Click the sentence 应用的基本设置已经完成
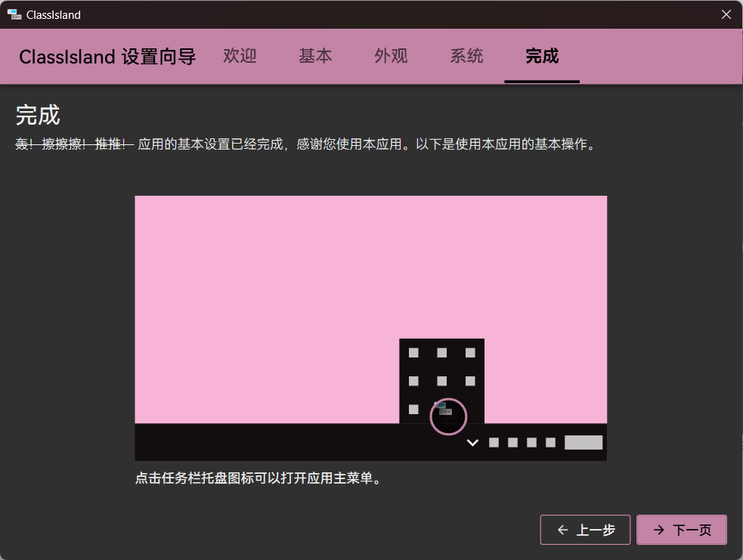Viewport: 743px width, 560px height. tap(210, 144)
